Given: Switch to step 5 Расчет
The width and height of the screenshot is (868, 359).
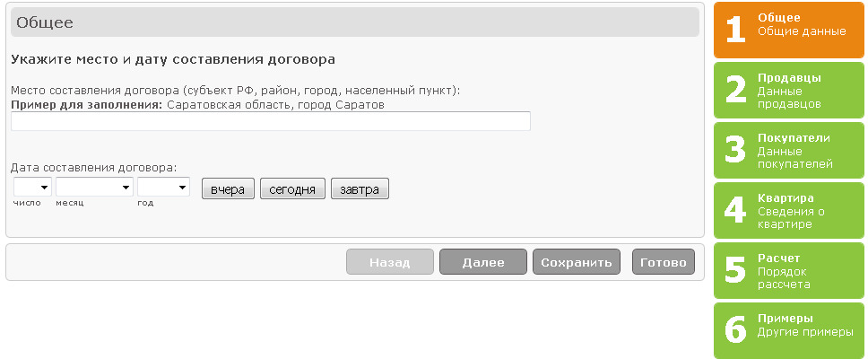Looking at the screenshot, I should [x=789, y=270].
